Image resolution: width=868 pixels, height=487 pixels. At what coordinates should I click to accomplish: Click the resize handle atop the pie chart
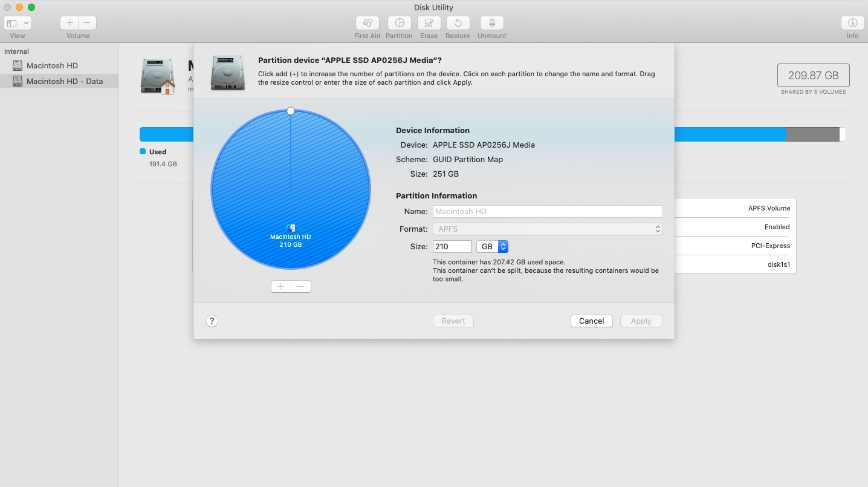291,111
